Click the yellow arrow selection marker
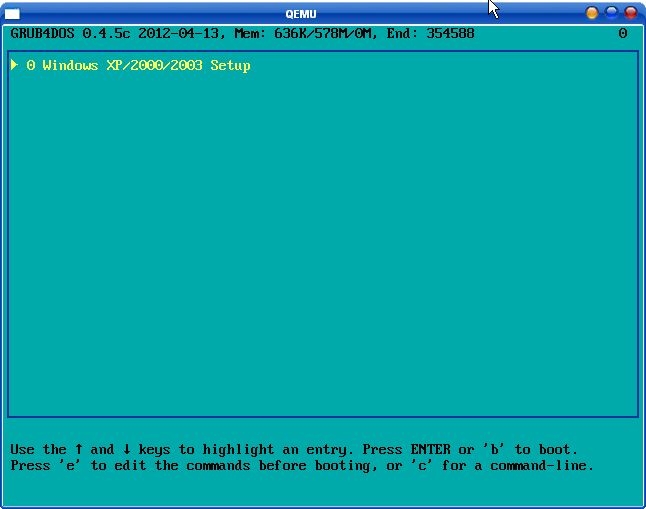This screenshot has height=509, width=646. click(14, 65)
